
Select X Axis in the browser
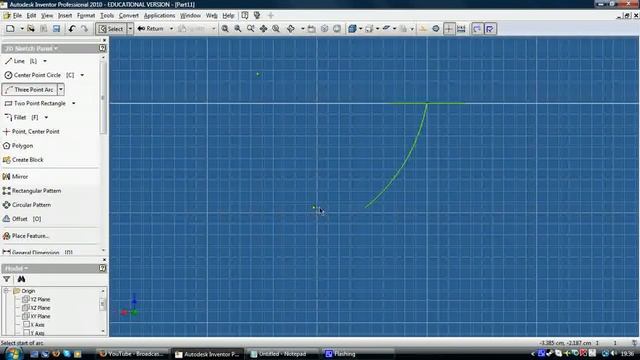(33, 325)
